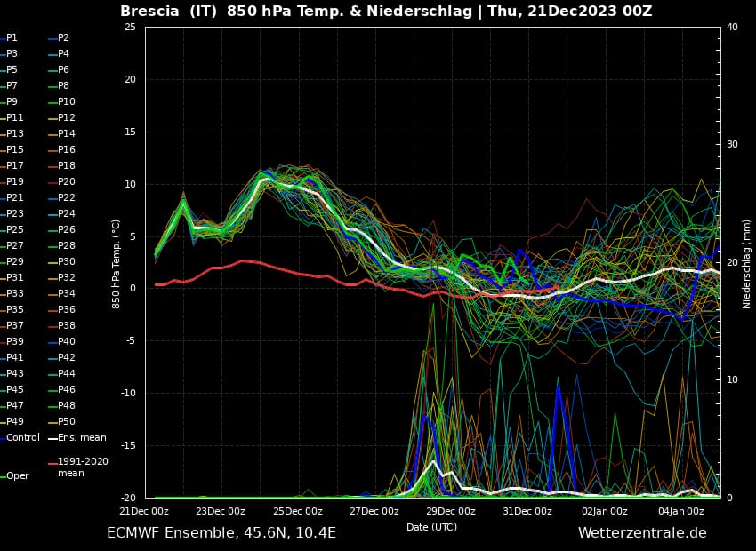The height and width of the screenshot is (551, 756).
Task: Select the Oper legend entry
Action: (17, 475)
